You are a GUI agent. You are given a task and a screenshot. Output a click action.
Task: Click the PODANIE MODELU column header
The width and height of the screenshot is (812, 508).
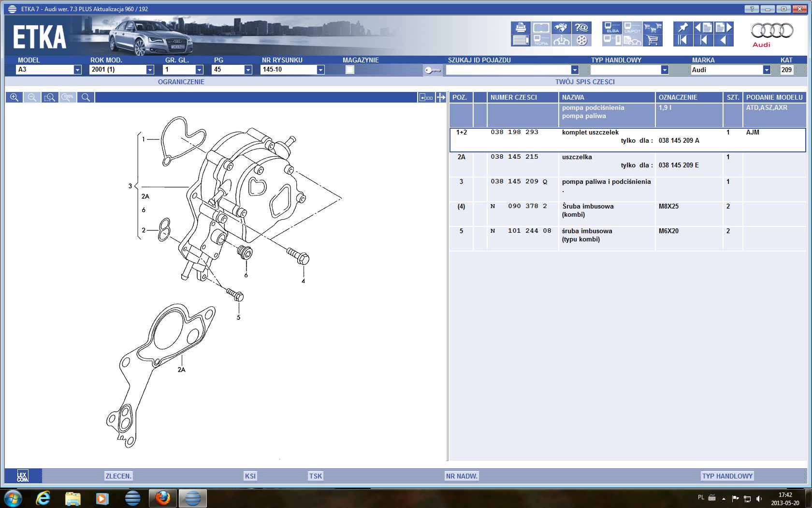[774, 97]
